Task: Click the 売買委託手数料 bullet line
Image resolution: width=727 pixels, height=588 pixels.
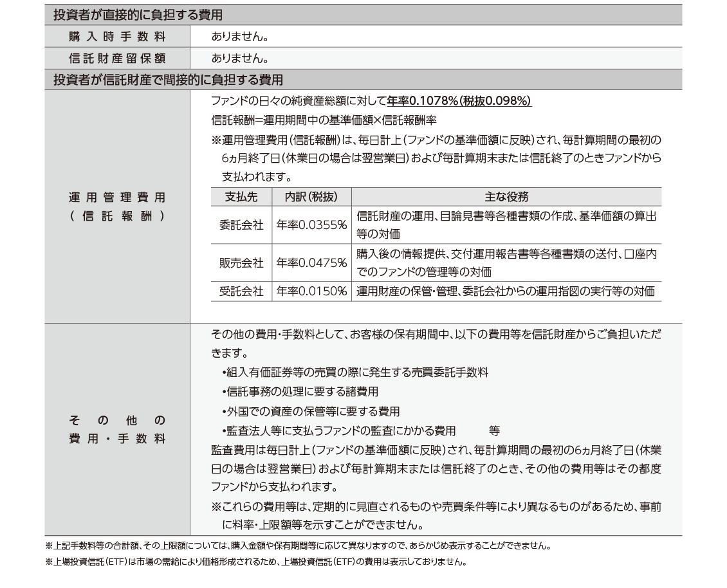Action: point(354,372)
